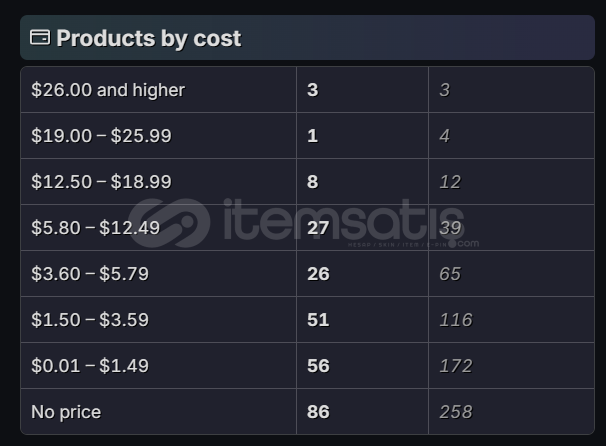606x446 pixels.
Task: Select the "$0.01 – $1.49" price range
Action: pos(90,366)
